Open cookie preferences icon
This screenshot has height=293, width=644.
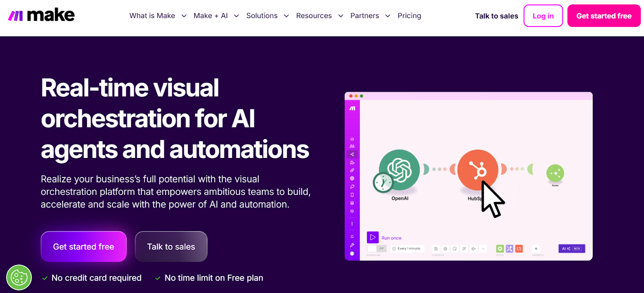pos(19,277)
